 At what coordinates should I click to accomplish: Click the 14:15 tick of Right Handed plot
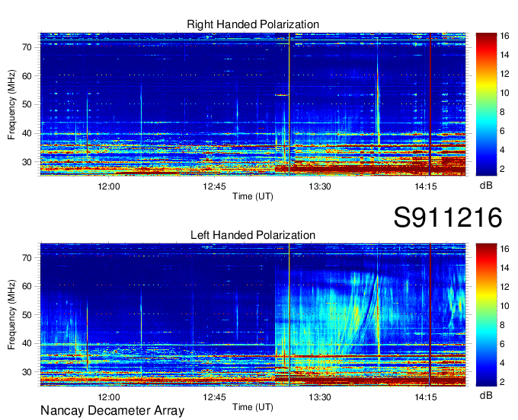click(426, 186)
